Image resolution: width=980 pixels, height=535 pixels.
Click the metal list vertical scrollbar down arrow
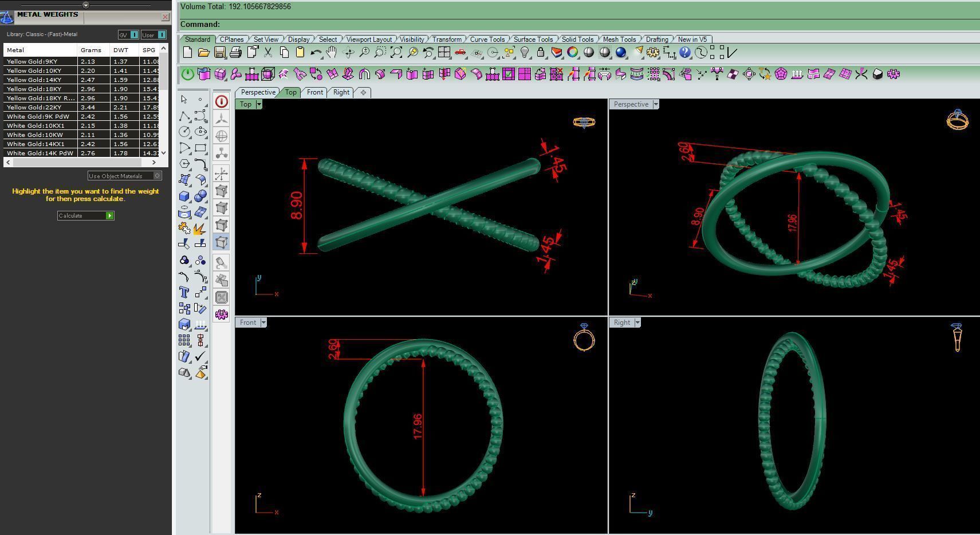(x=164, y=152)
